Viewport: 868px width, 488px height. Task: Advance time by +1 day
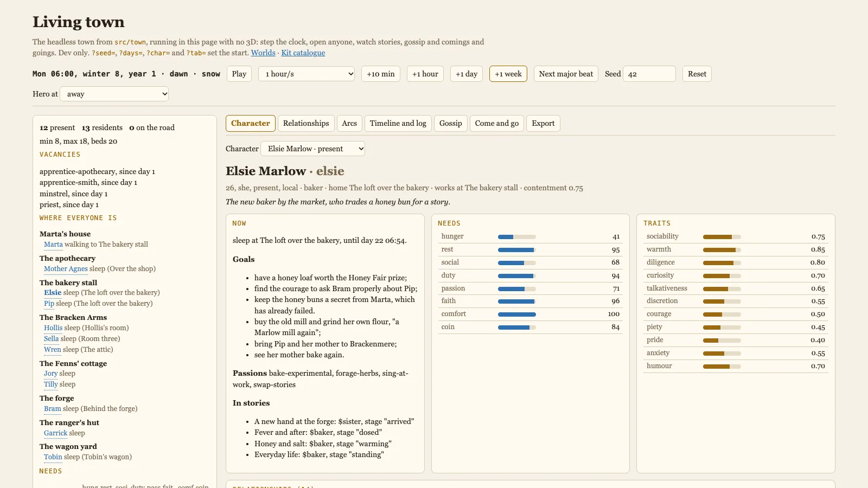(x=467, y=74)
